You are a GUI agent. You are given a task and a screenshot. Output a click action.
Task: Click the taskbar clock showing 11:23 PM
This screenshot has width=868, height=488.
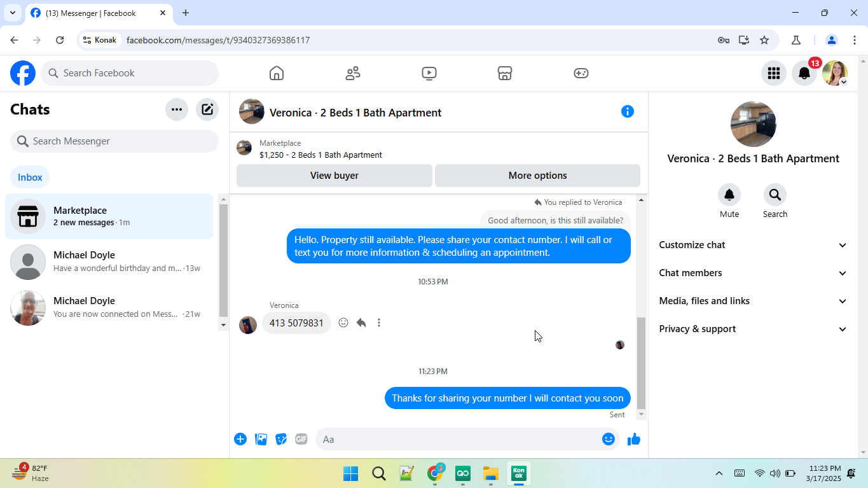point(823,473)
